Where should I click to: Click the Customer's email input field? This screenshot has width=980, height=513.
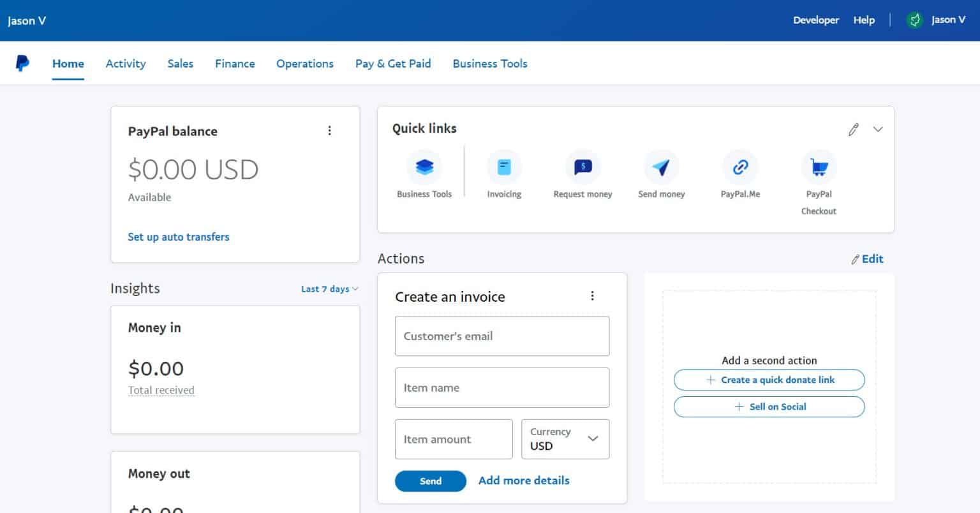(502, 336)
